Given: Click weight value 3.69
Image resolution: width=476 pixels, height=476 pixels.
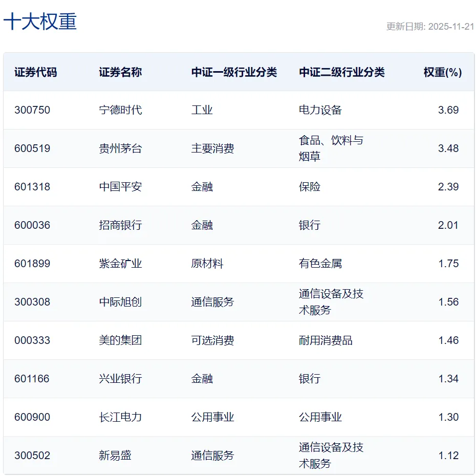Looking at the screenshot, I should click(448, 110).
